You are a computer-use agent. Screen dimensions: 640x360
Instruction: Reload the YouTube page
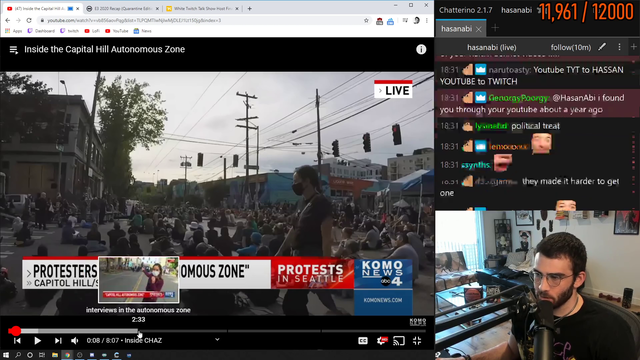click(x=29, y=20)
